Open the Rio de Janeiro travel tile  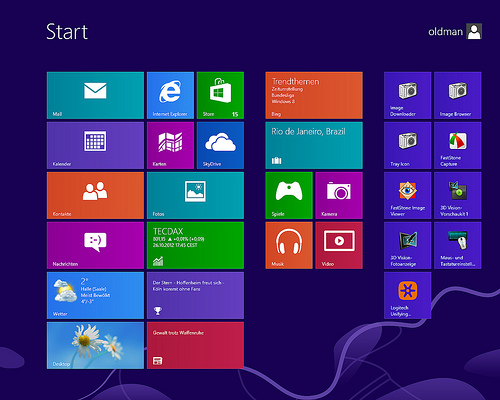tap(314, 145)
